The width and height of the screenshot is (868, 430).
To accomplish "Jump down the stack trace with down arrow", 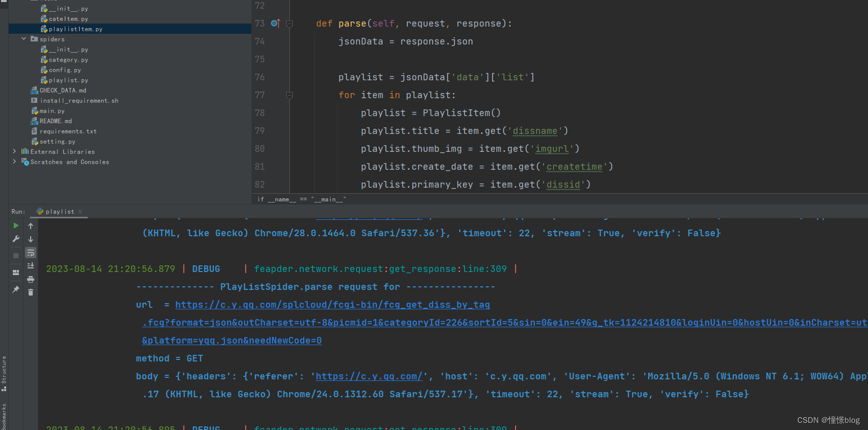I will pos(31,239).
